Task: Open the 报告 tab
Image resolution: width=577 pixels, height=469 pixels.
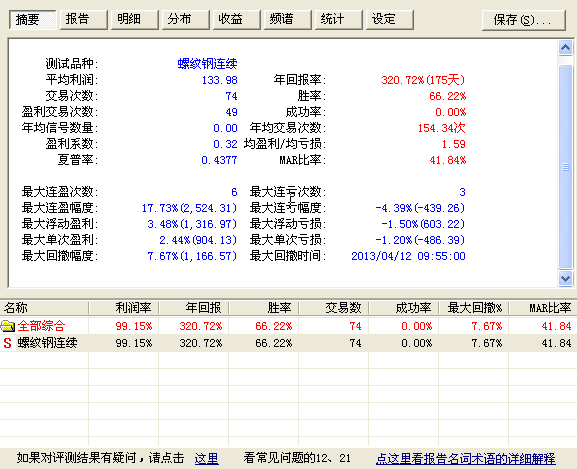Action: [84, 19]
